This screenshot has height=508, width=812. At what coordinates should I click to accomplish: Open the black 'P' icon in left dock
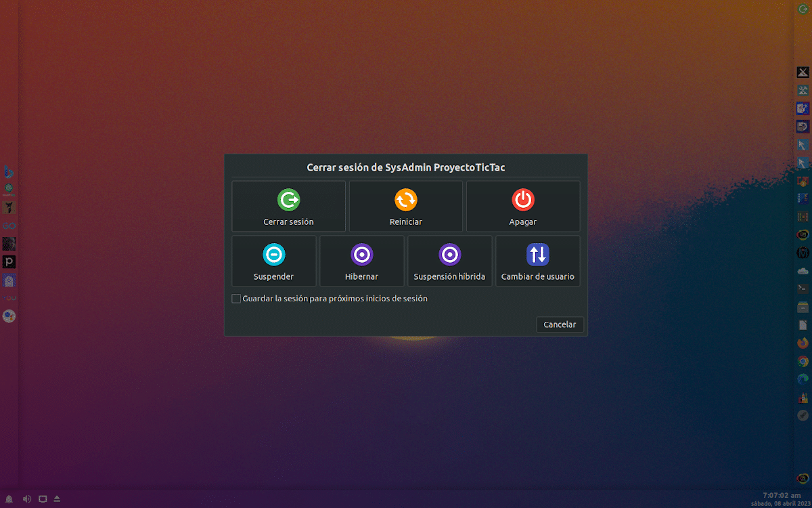pos(9,261)
